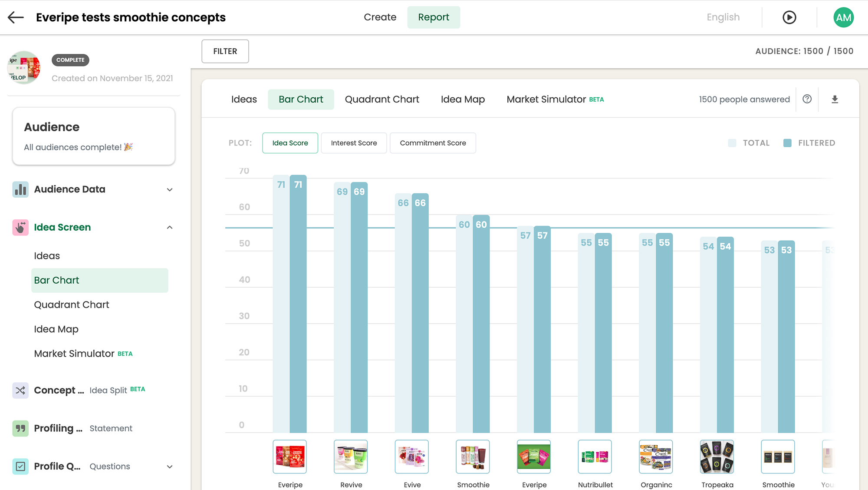Select the Interest Score plot option
The image size is (868, 490).
coord(354,143)
